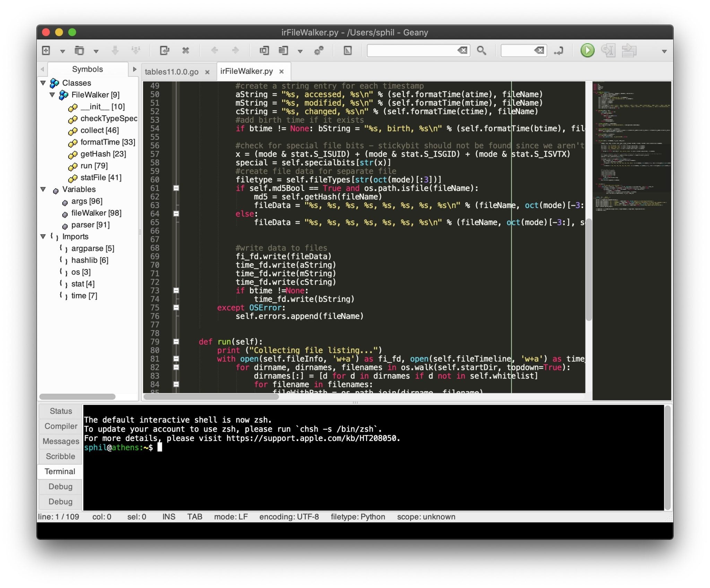Collapse the FileWalker class in the Symbols tree

(x=53, y=95)
